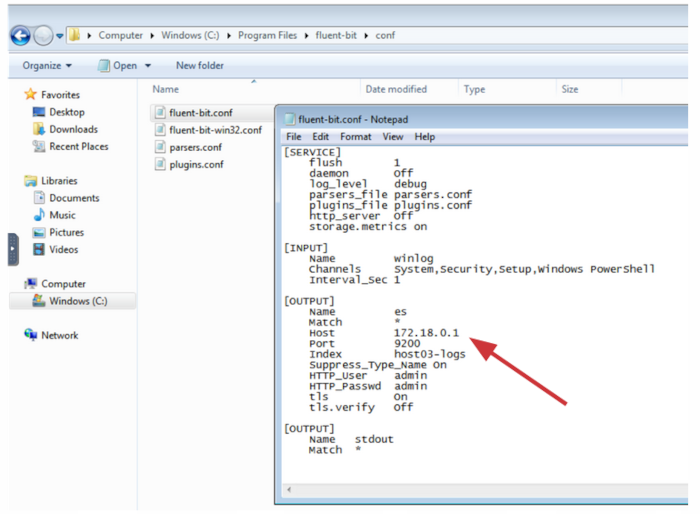Image resolution: width=700 pixels, height=514 pixels.
Task: Open the Downloads folder in sidebar
Action: click(x=73, y=129)
